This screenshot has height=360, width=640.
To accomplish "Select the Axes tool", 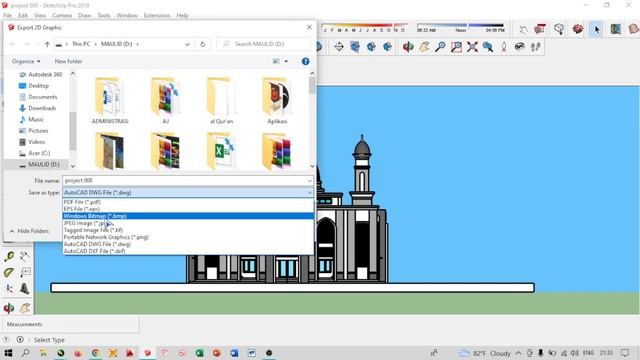I will 9,289.
